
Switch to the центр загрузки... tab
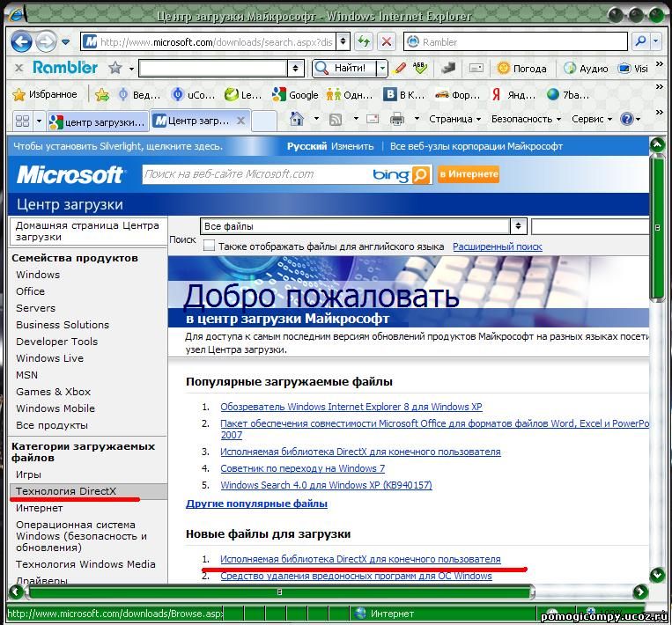coord(98,121)
